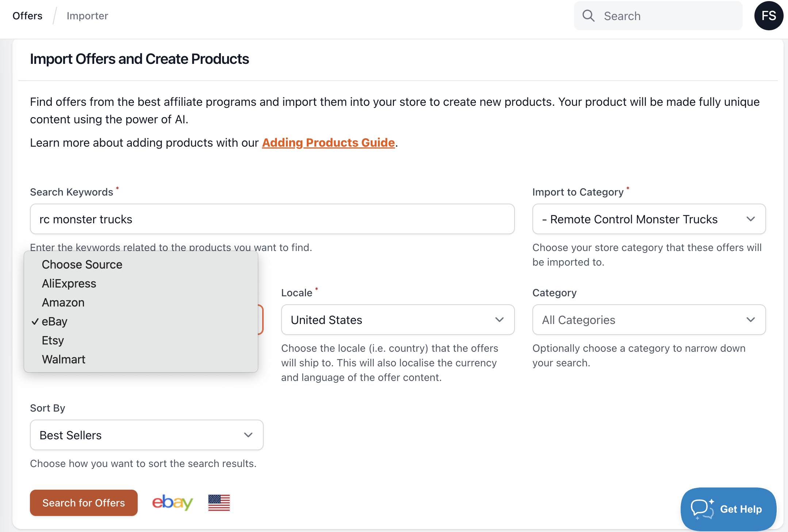The image size is (788, 532).
Task: Click the top Search box
Action: [658, 16]
